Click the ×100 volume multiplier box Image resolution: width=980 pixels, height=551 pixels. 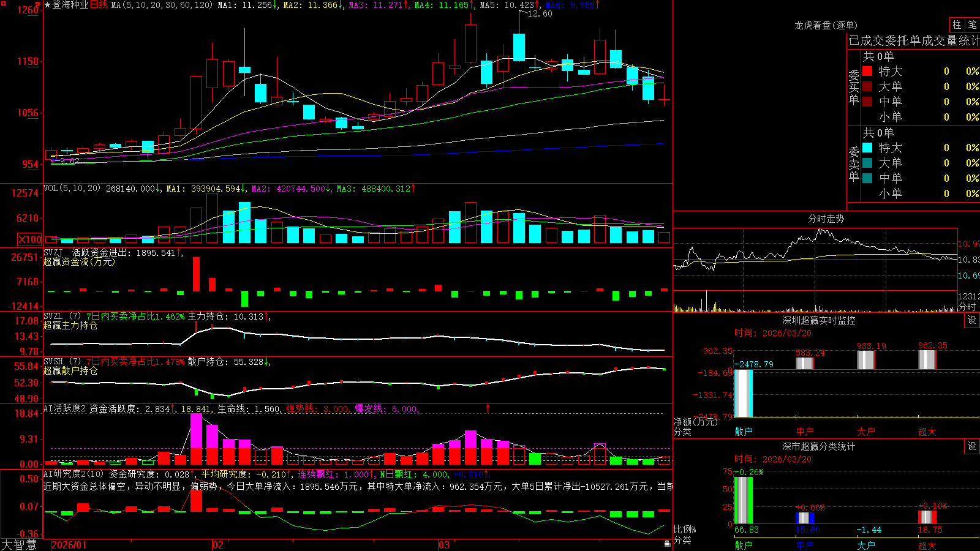pyautogui.click(x=29, y=239)
